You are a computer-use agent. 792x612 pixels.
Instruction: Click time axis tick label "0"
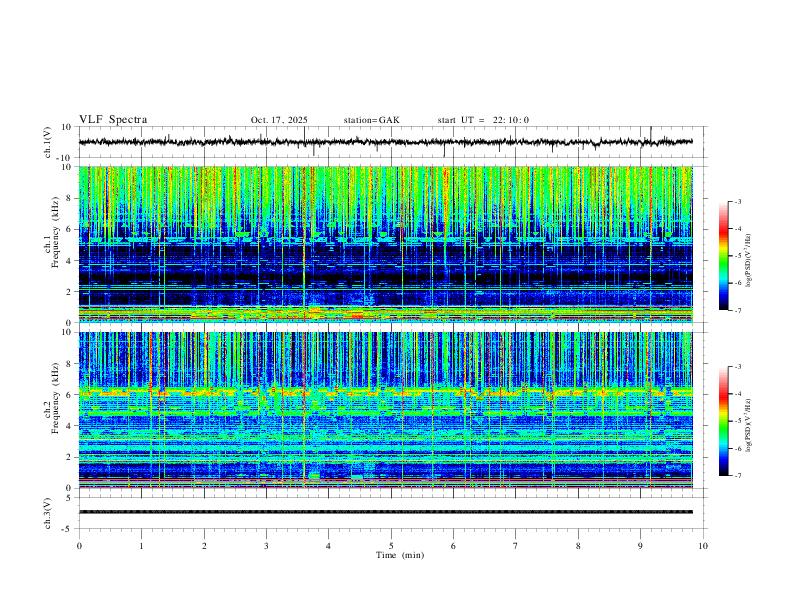(x=79, y=546)
